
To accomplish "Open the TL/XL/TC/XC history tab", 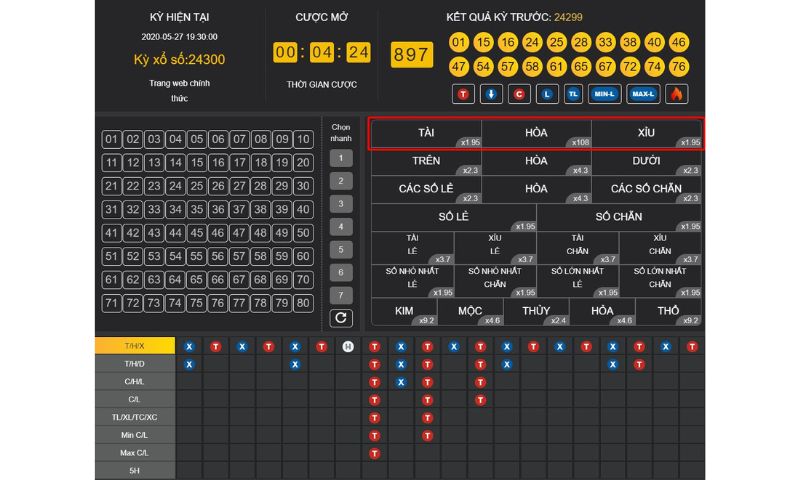I will pyautogui.click(x=135, y=417).
